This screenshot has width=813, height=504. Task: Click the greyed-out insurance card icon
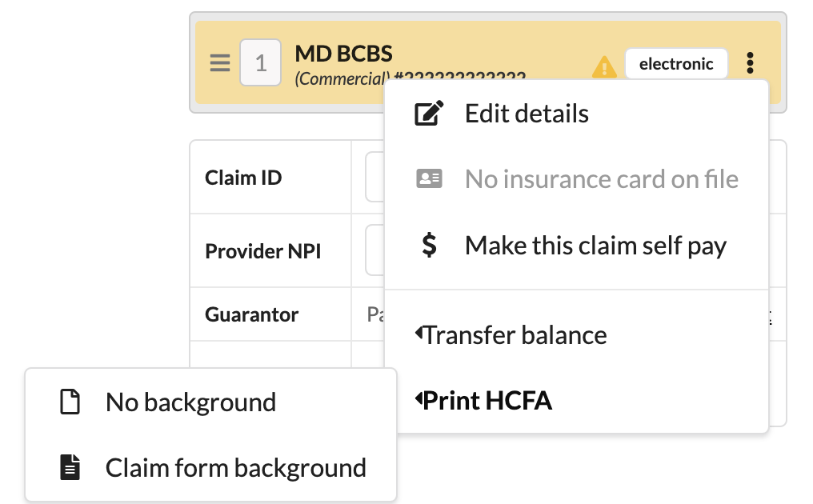[x=429, y=179]
